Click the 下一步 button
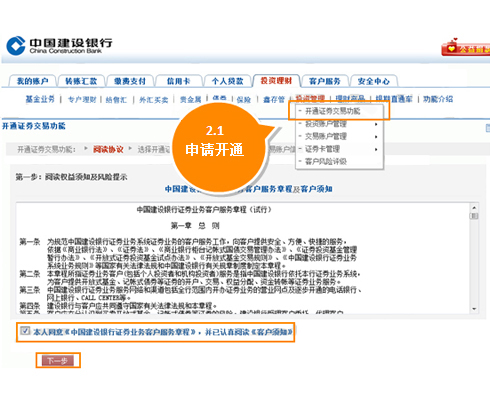 tap(58, 360)
